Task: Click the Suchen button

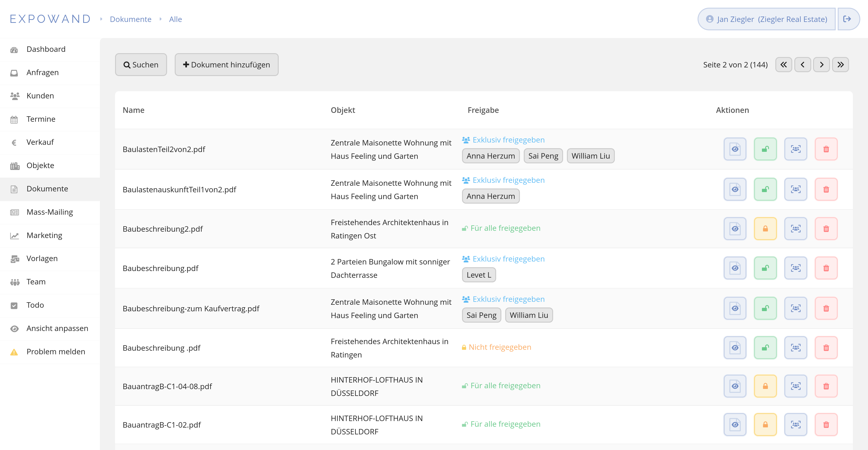Action: [x=141, y=65]
